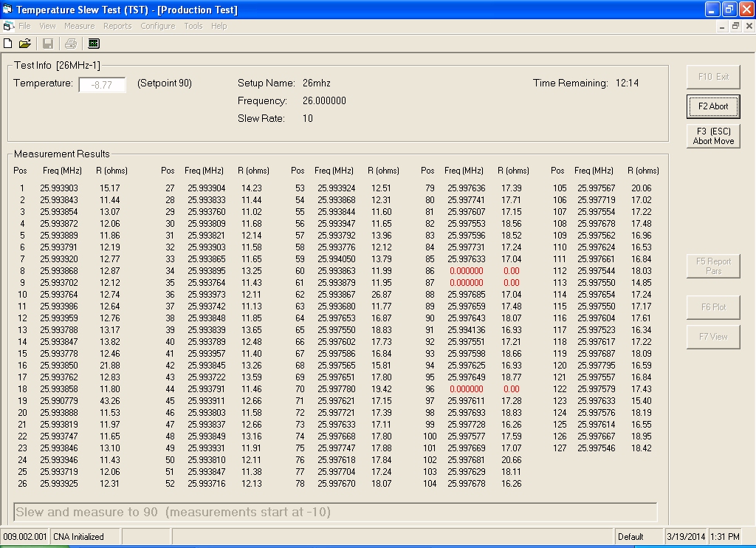The image size is (756, 548).
Task: Click the document icon left of File menu
Action: point(8,26)
